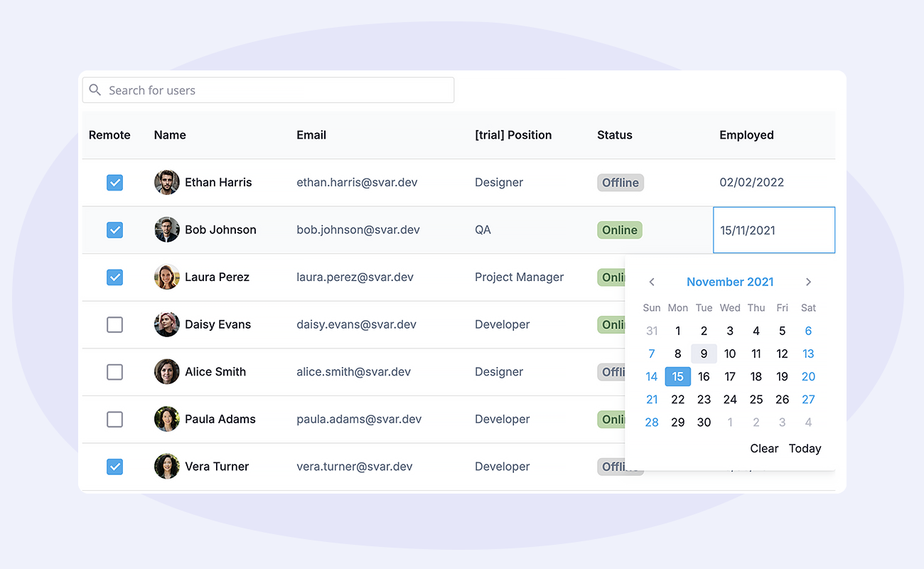
Task: Click Laura Perez's avatar photo
Action: pyautogui.click(x=167, y=277)
